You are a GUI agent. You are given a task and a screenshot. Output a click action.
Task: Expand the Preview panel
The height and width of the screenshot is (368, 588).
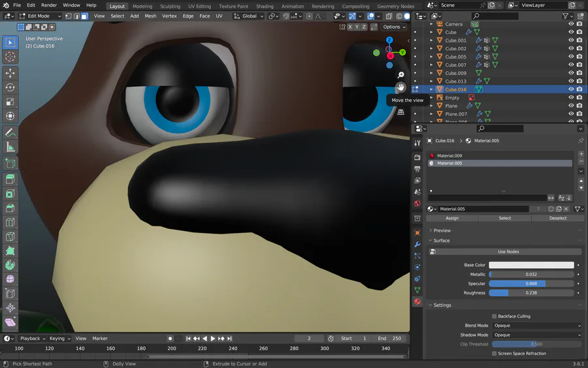point(442,230)
